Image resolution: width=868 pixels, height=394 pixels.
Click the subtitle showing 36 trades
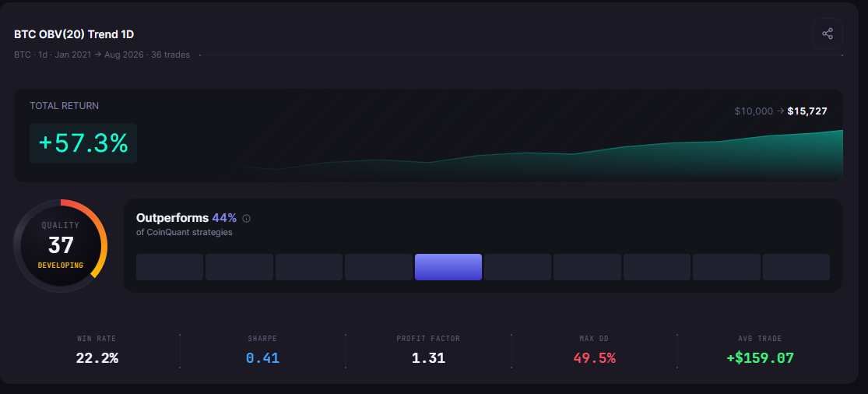pyautogui.click(x=102, y=55)
